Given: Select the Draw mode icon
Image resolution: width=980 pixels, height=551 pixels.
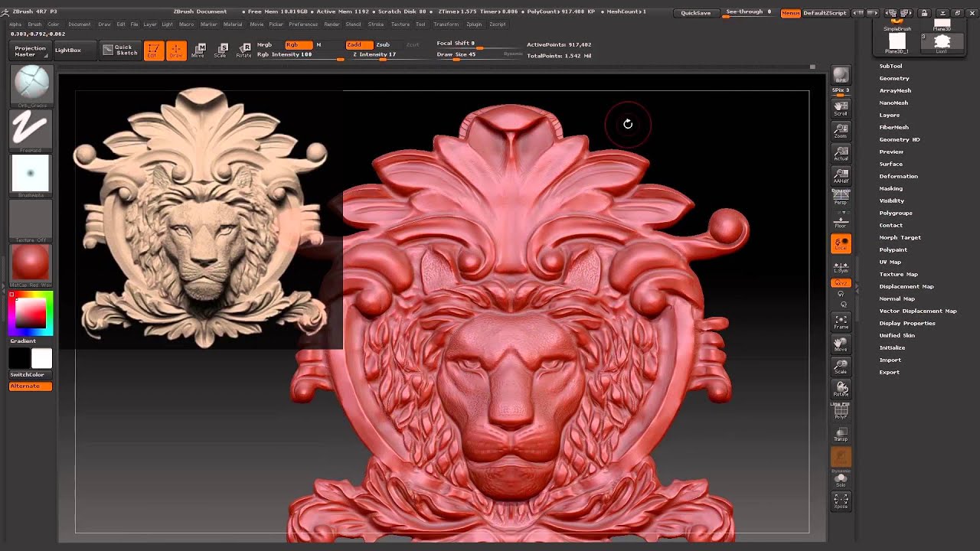Looking at the screenshot, I should click(x=176, y=51).
